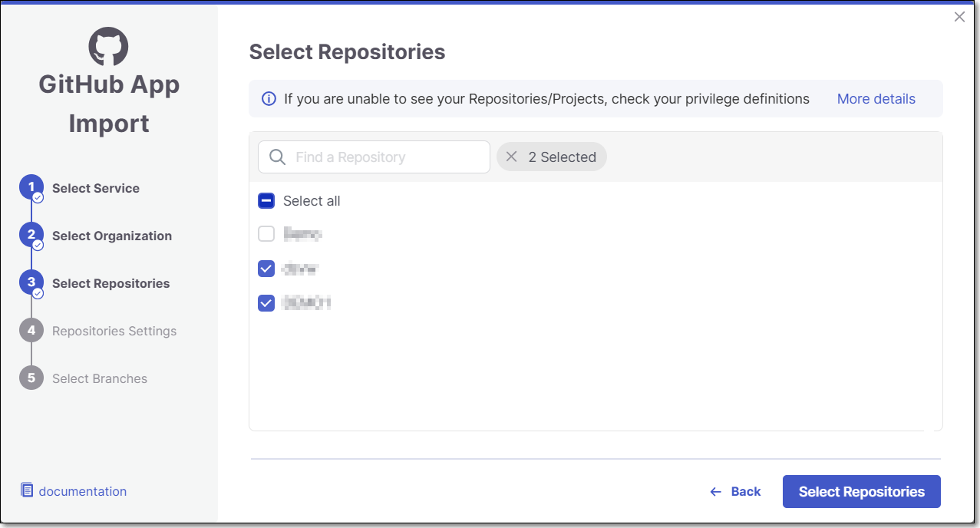The image size is (980, 528).
Task: Click the step 5 circle icon
Action: coord(31,378)
